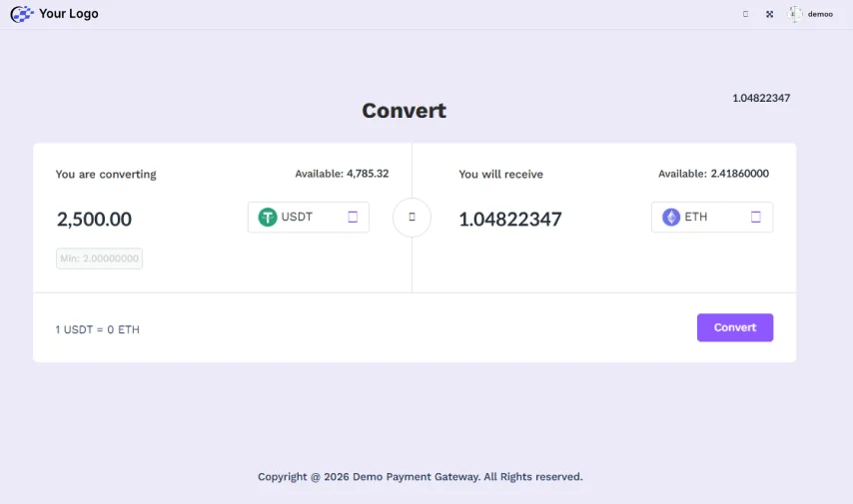This screenshot has width=853, height=504.
Task: Click the Min: 2.00000000 button
Action: [99, 258]
